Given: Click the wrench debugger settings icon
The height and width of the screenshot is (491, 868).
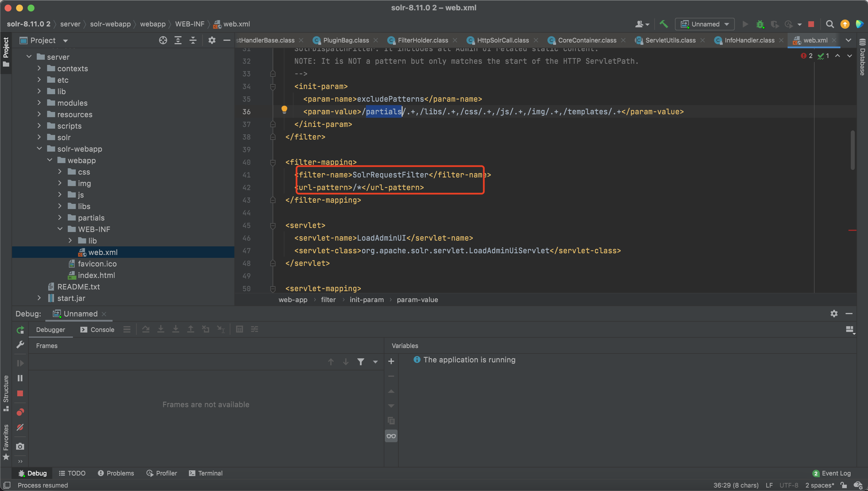Looking at the screenshot, I should tap(20, 345).
